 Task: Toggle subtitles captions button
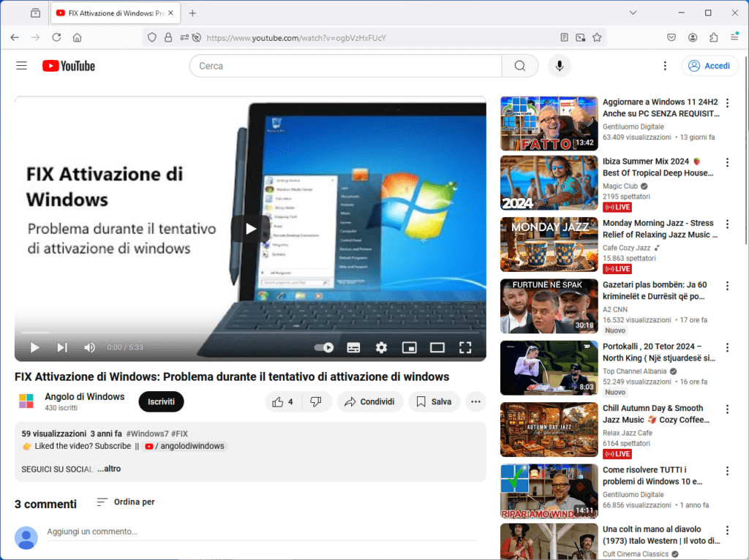[353, 347]
